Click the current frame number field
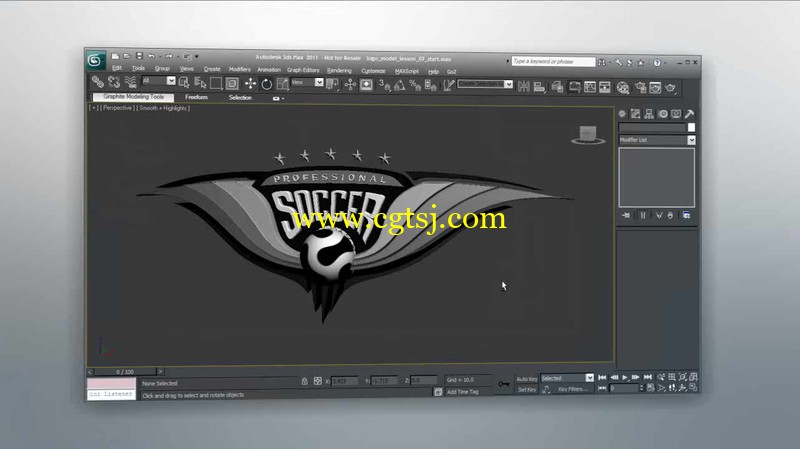 (x=623, y=388)
